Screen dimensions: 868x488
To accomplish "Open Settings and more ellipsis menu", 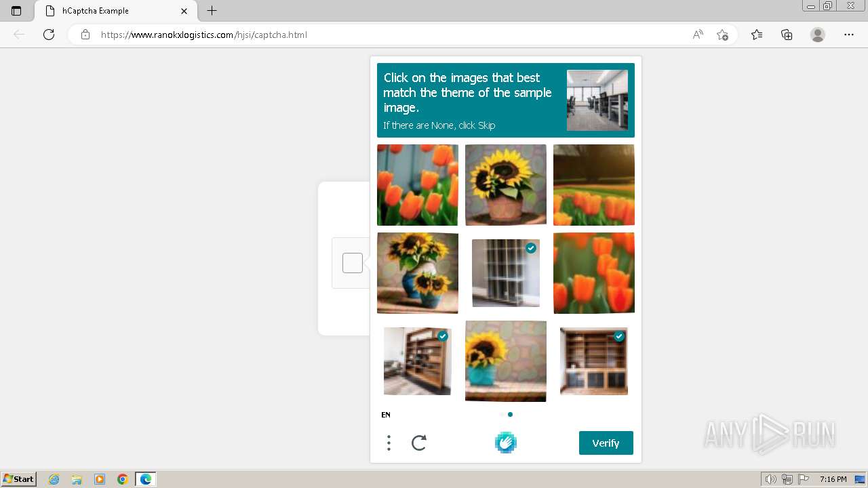I will [x=848, y=35].
